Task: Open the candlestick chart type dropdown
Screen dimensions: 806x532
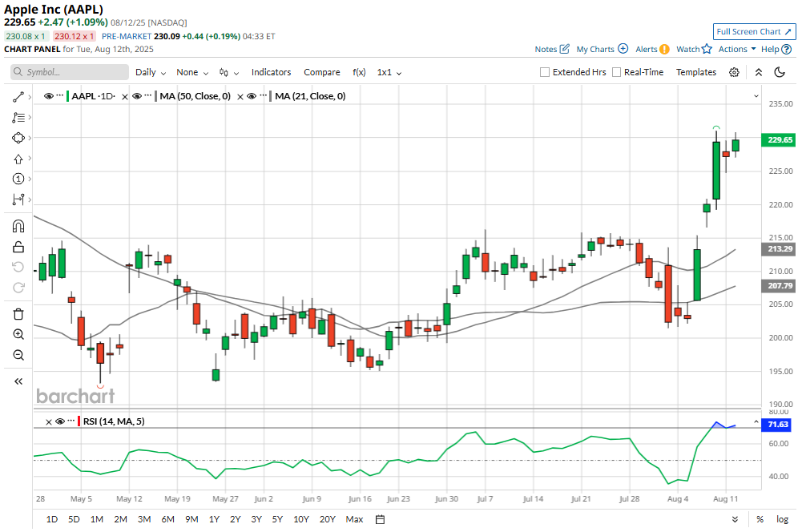Action: (229, 72)
